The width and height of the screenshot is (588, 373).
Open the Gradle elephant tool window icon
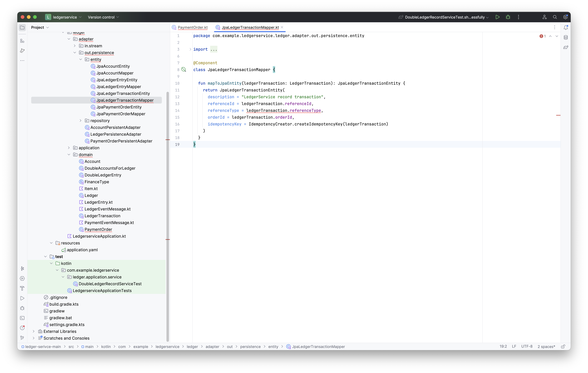click(x=566, y=47)
